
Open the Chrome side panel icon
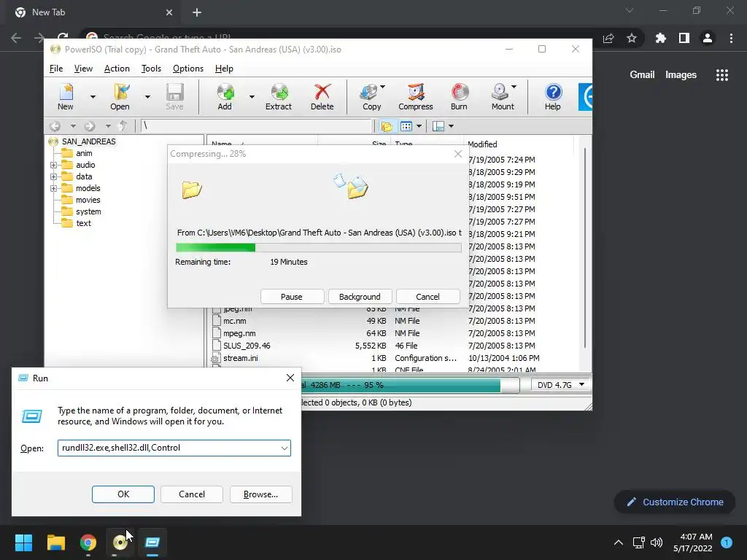coord(684,38)
